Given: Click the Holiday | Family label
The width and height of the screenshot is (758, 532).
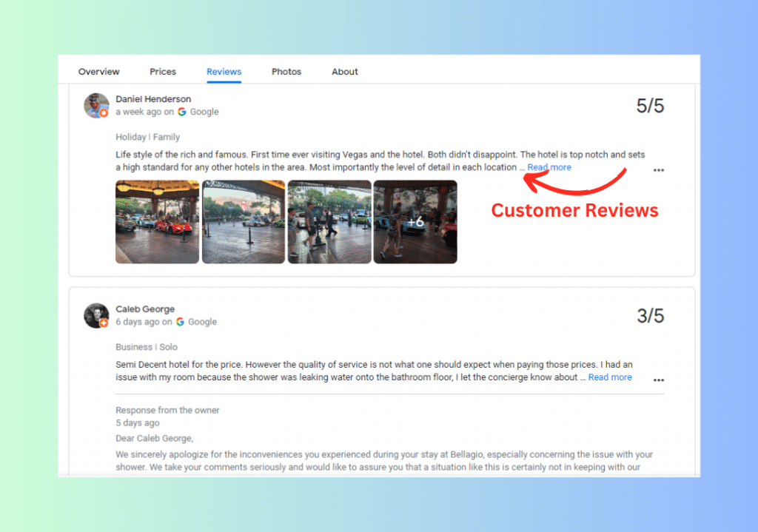Looking at the screenshot, I should point(148,137).
